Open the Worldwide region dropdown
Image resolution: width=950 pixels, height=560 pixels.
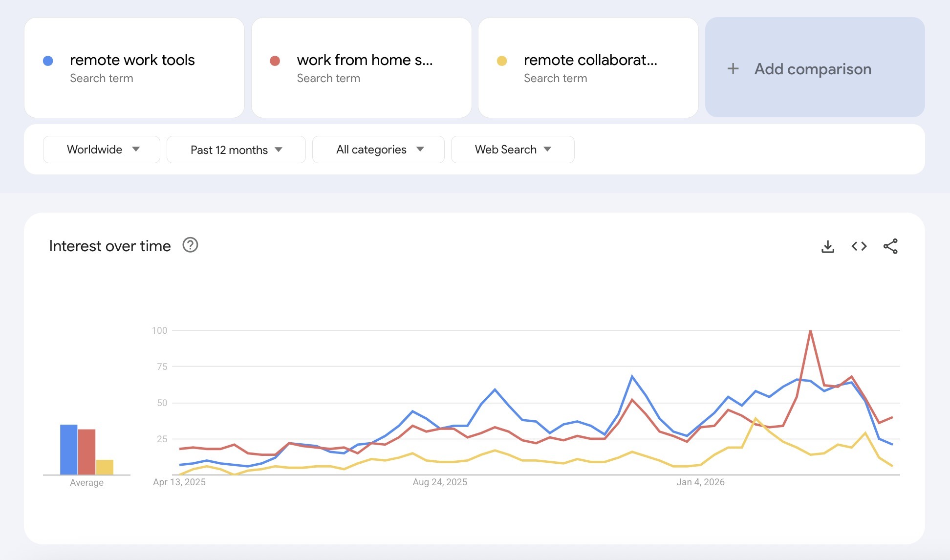pyautogui.click(x=101, y=150)
